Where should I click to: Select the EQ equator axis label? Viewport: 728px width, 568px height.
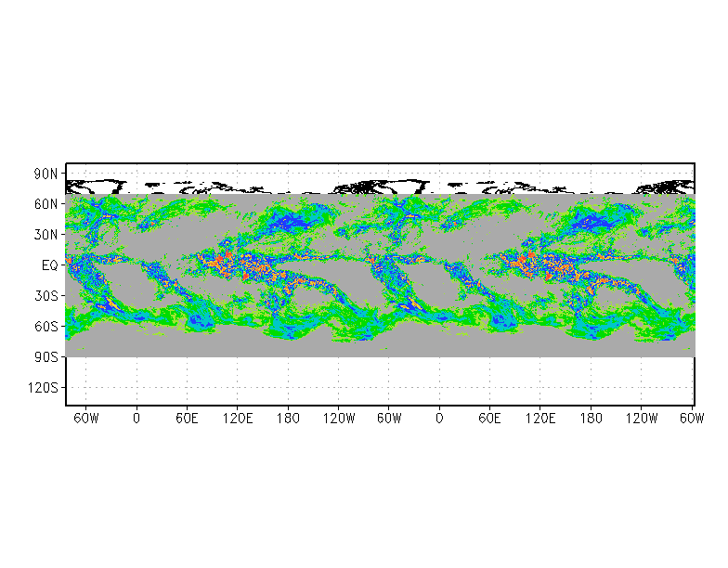49,265
